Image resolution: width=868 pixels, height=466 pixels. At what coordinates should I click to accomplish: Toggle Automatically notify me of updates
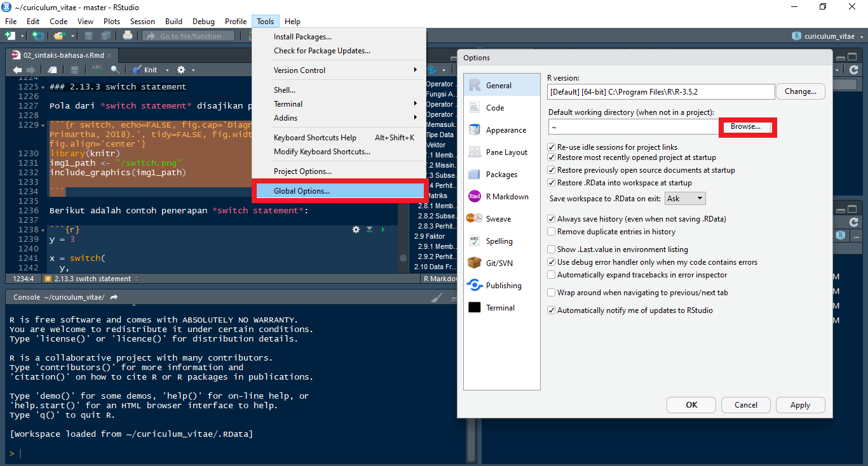tap(552, 310)
